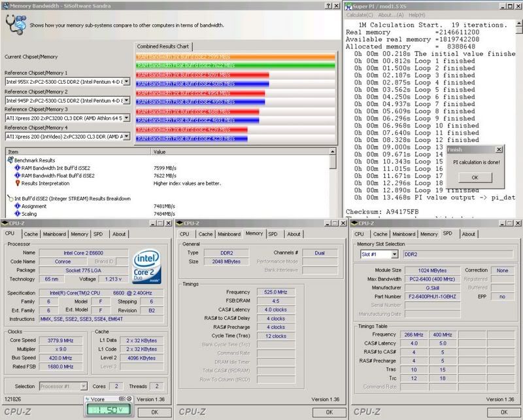Click the green RAM Bandwidth Float 7622 MB/s bar
Screen dimensions: 523x420
(235, 65)
